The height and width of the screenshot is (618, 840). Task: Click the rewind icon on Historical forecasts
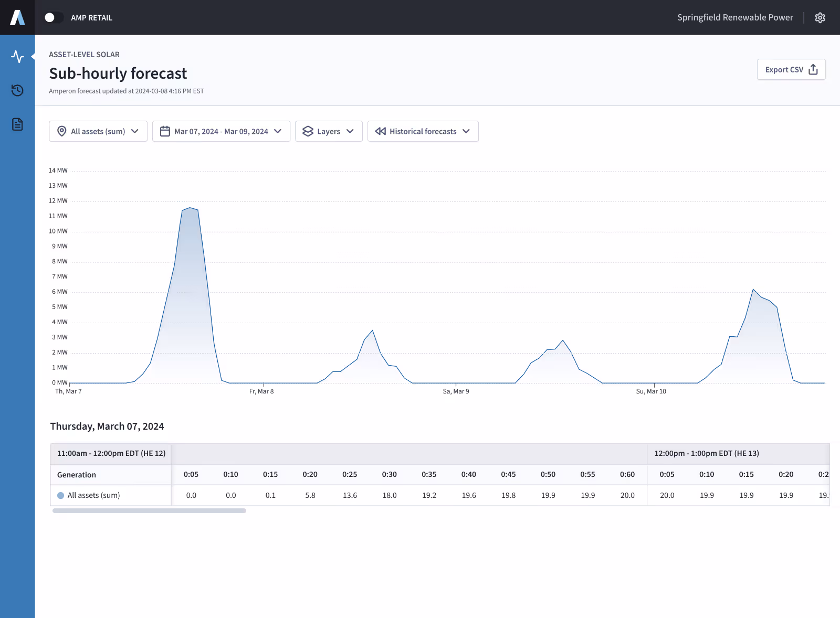380,131
